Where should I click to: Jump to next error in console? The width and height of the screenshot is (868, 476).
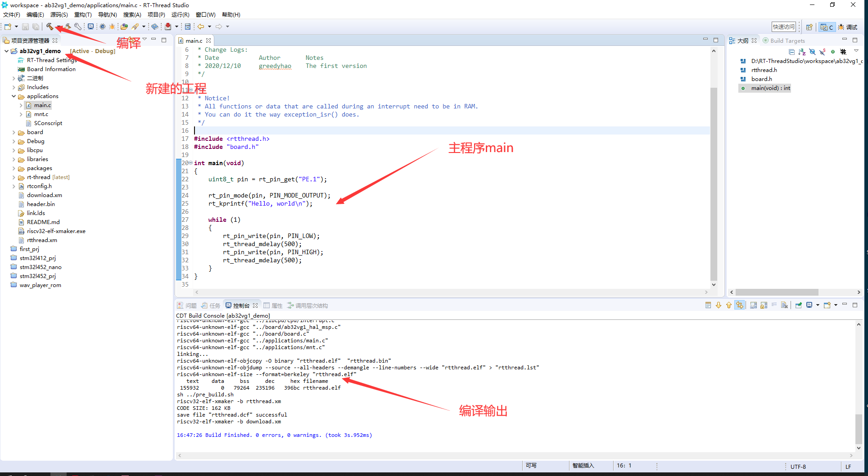(x=719, y=305)
